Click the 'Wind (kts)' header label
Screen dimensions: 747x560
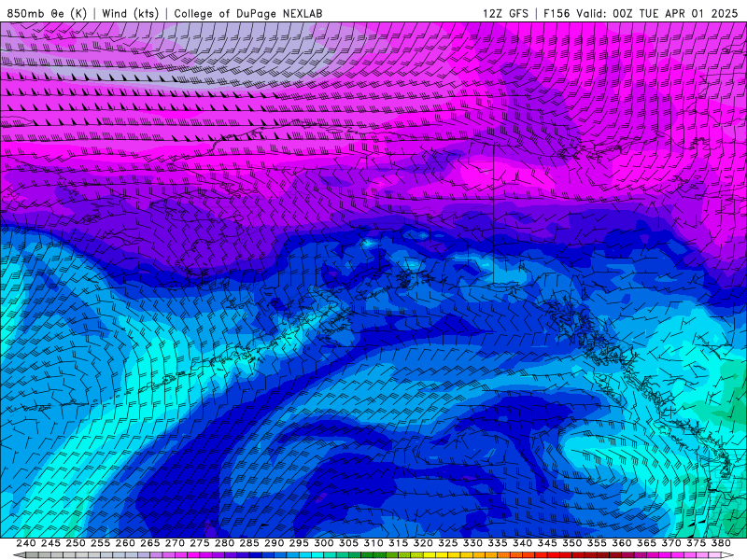[130, 13]
